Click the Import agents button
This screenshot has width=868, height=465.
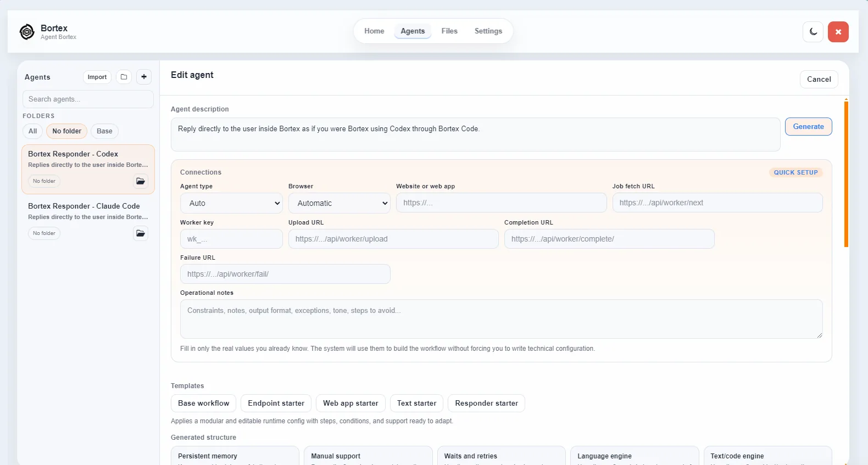click(x=97, y=77)
